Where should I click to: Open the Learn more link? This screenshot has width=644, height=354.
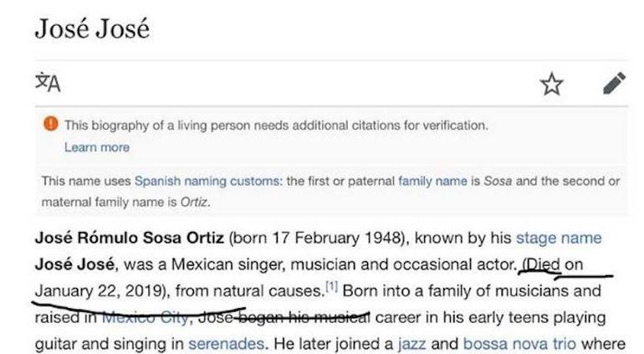pyautogui.click(x=97, y=147)
